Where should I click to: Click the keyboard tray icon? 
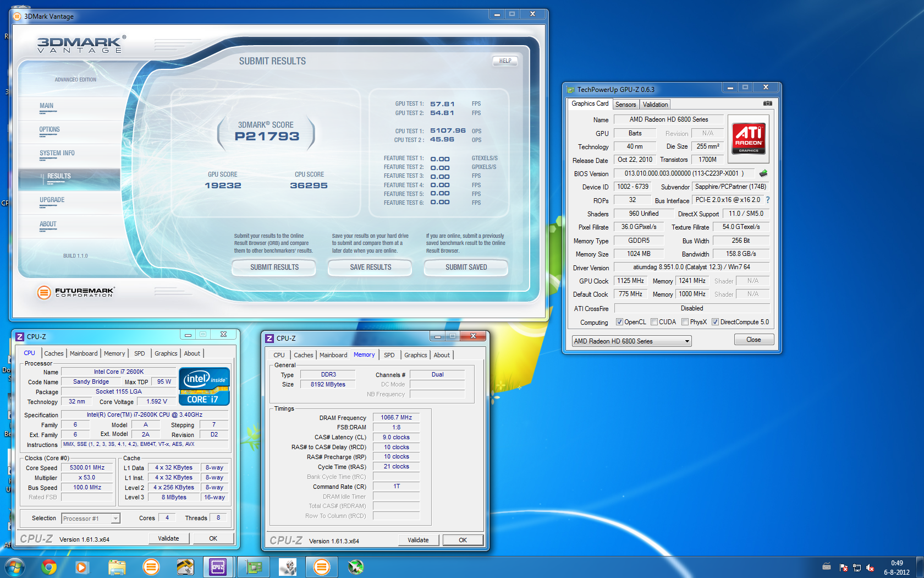tap(827, 566)
